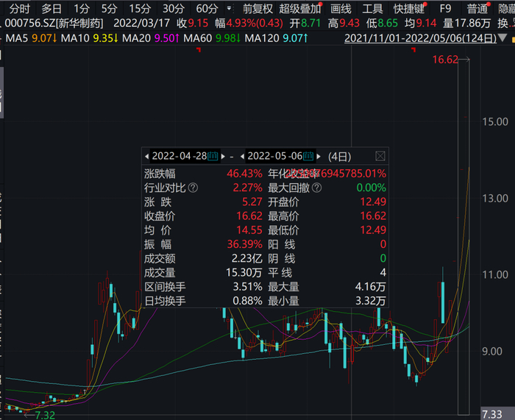Edit the start date field 2022-04-28

(x=180, y=156)
